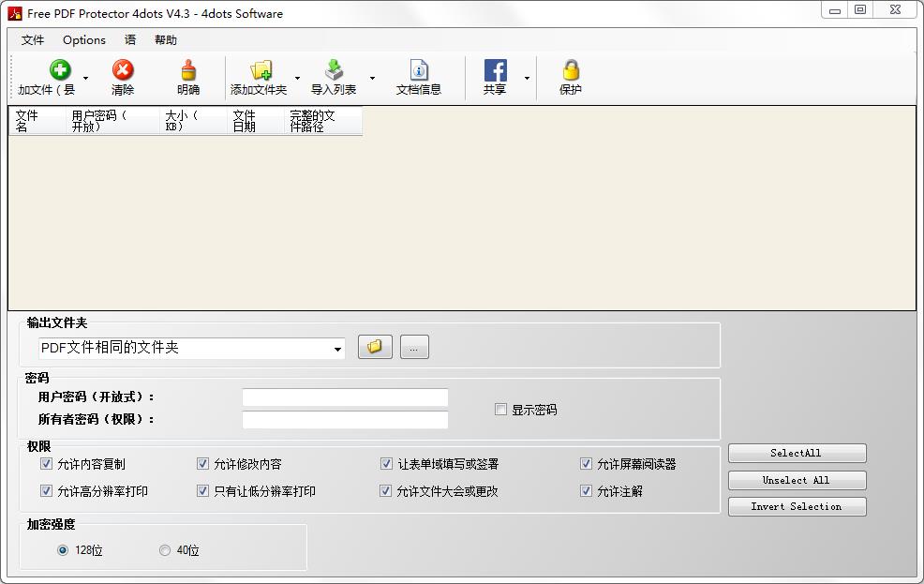This screenshot has width=924, height=584.
Task: Open the 帮助 (Help) menu
Action: click(166, 40)
